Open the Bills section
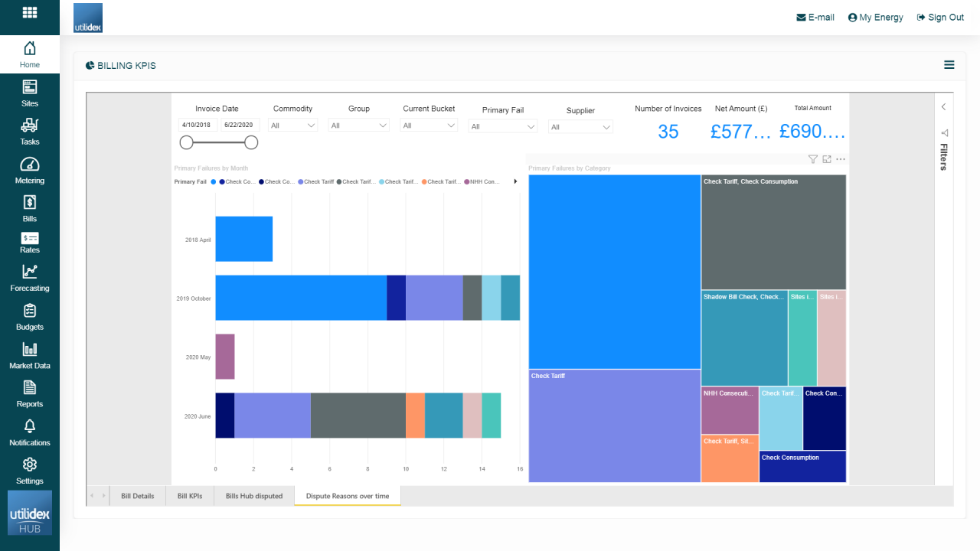 click(x=29, y=208)
